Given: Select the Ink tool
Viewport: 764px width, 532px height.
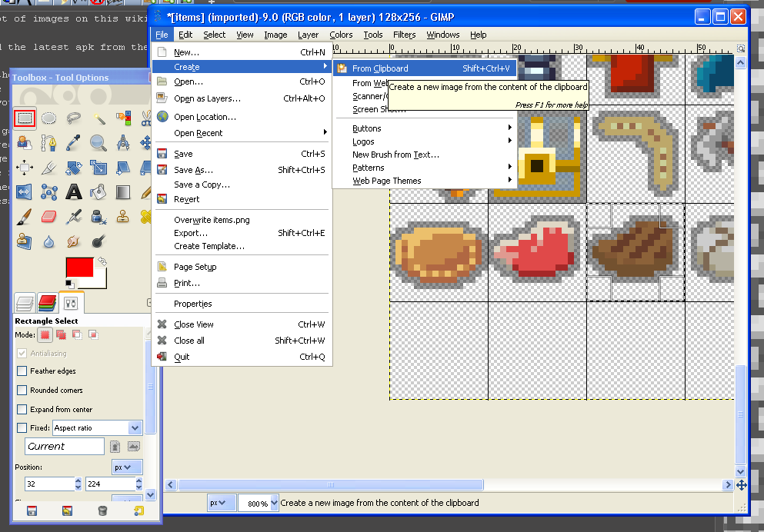Looking at the screenshot, I should (98, 217).
